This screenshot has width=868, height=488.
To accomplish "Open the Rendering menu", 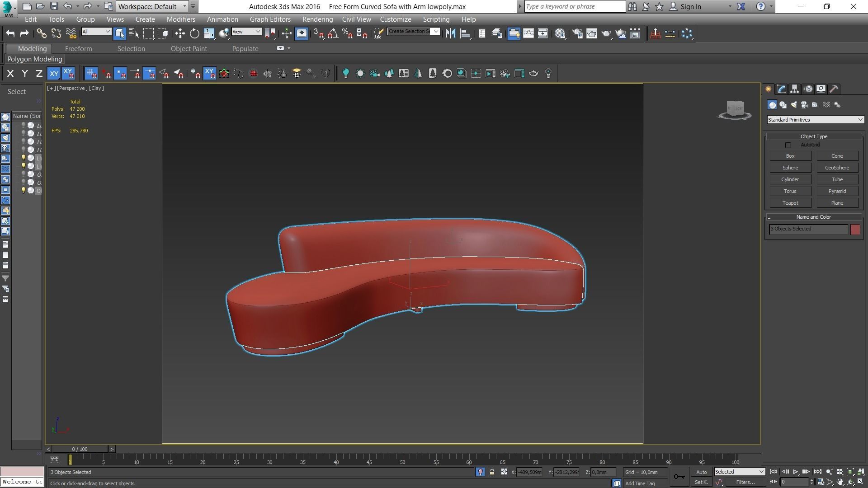I will click(317, 19).
